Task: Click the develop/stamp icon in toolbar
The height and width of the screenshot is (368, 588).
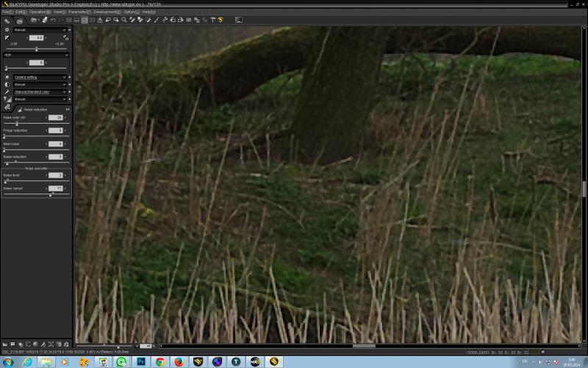Action: click(45, 20)
